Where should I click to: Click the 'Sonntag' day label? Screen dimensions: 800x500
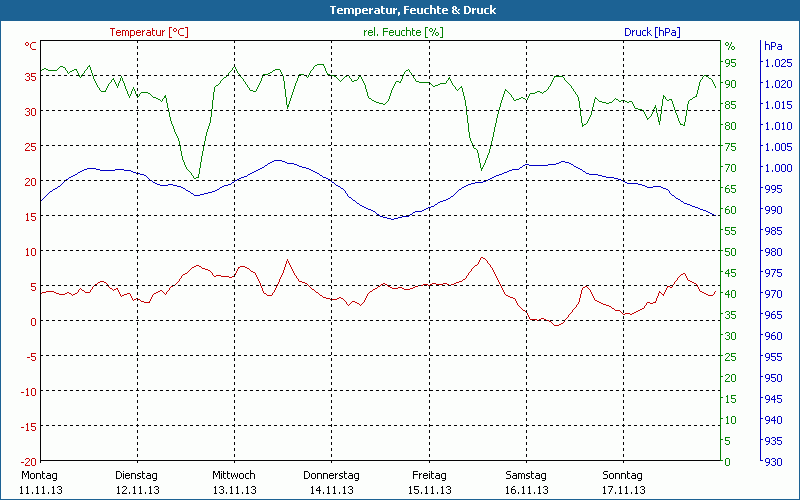pos(622,475)
